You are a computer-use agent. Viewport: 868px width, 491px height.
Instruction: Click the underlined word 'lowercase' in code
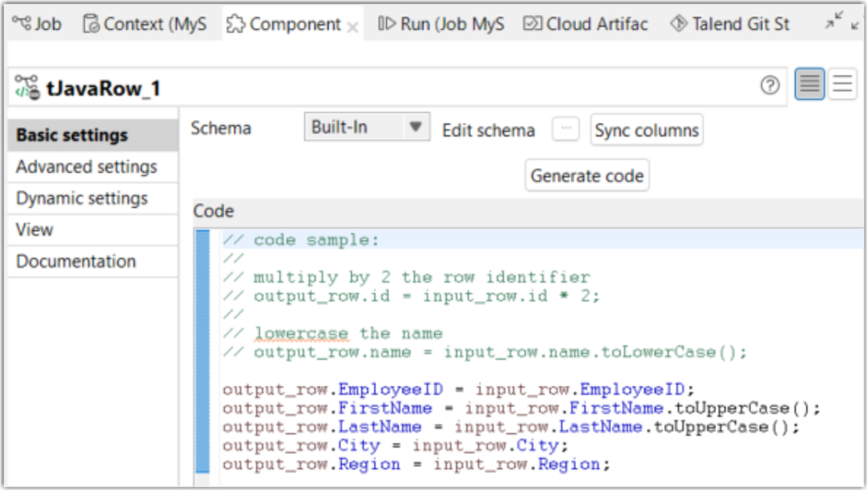pyautogui.click(x=301, y=334)
